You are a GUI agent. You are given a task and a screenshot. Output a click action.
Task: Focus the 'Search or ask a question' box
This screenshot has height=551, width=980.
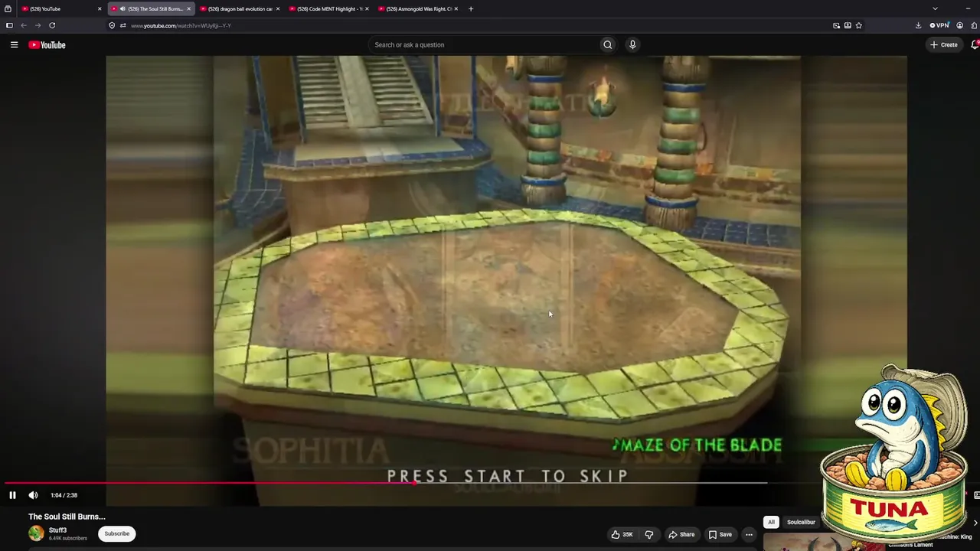(482, 44)
